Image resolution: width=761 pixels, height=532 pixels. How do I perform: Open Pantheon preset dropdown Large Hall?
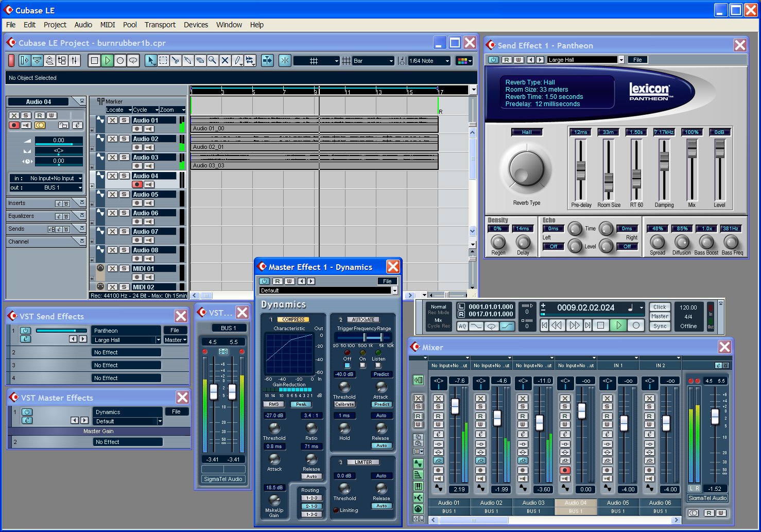(x=621, y=60)
